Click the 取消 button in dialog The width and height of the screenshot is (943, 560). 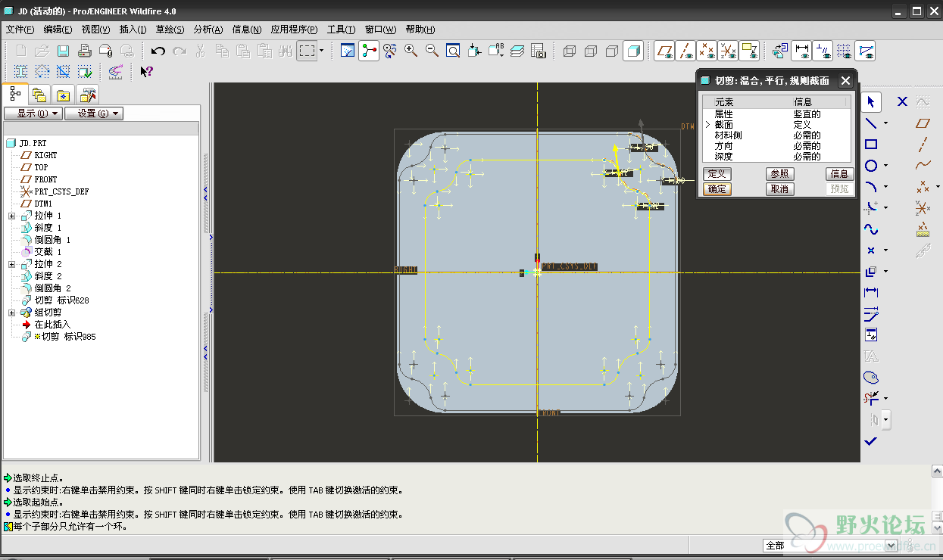[779, 189]
